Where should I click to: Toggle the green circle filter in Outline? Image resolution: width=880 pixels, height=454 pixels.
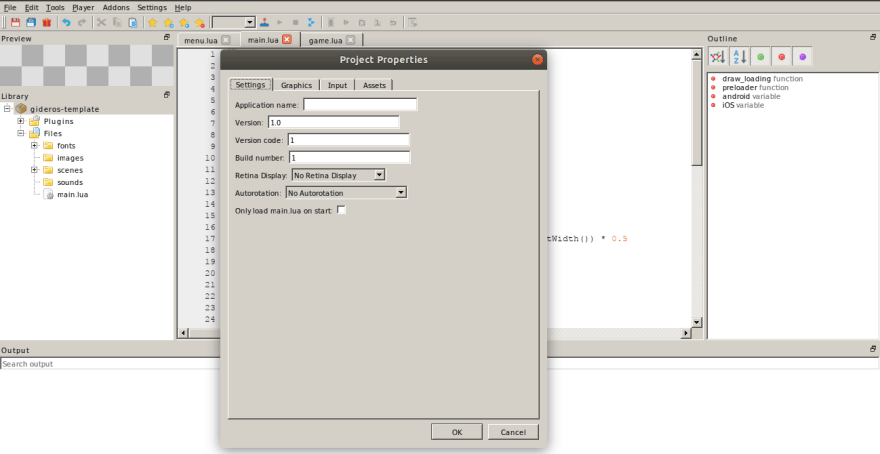tap(760, 57)
